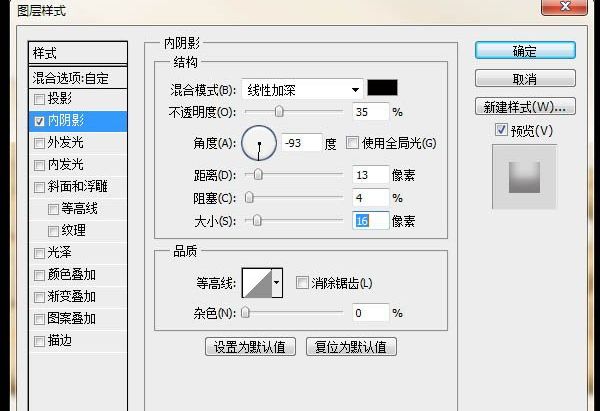Screen dimensions: 600x411
Task: Toggle the 投影 drop shadow checkbox
Action: point(39,99)
